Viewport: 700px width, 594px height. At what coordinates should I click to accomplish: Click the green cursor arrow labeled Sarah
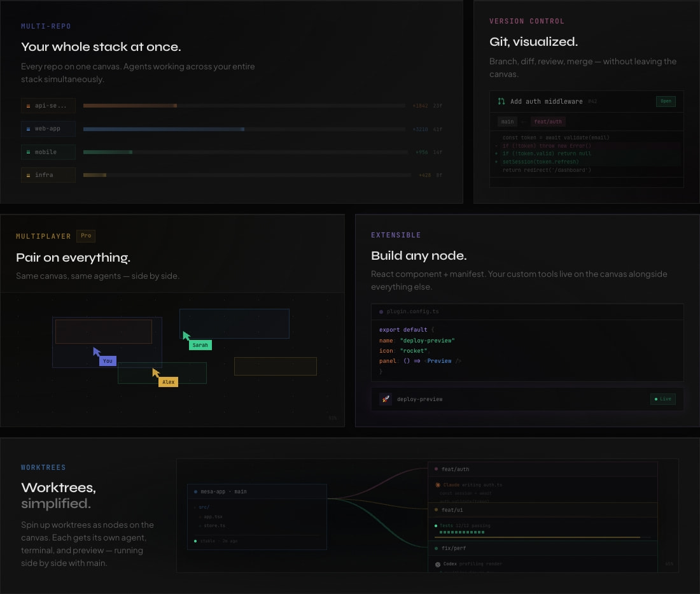[186, 336]
